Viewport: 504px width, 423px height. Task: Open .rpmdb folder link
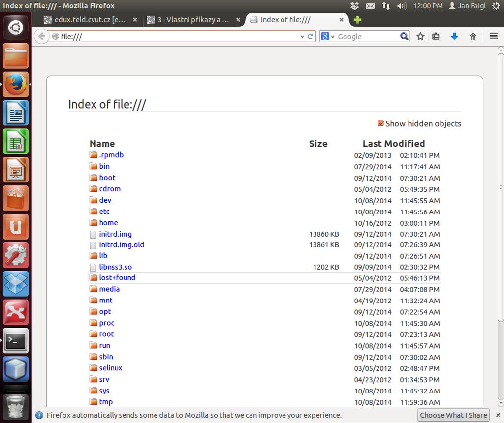point(111,155)
